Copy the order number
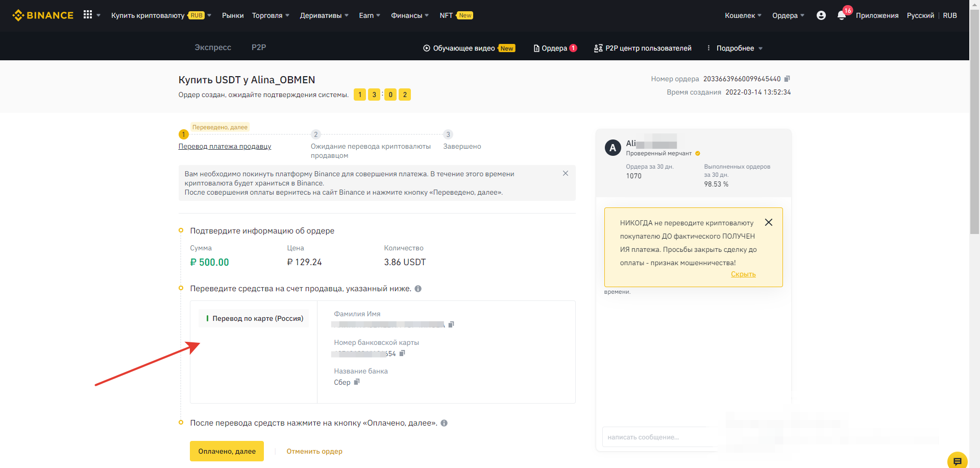 787,79
